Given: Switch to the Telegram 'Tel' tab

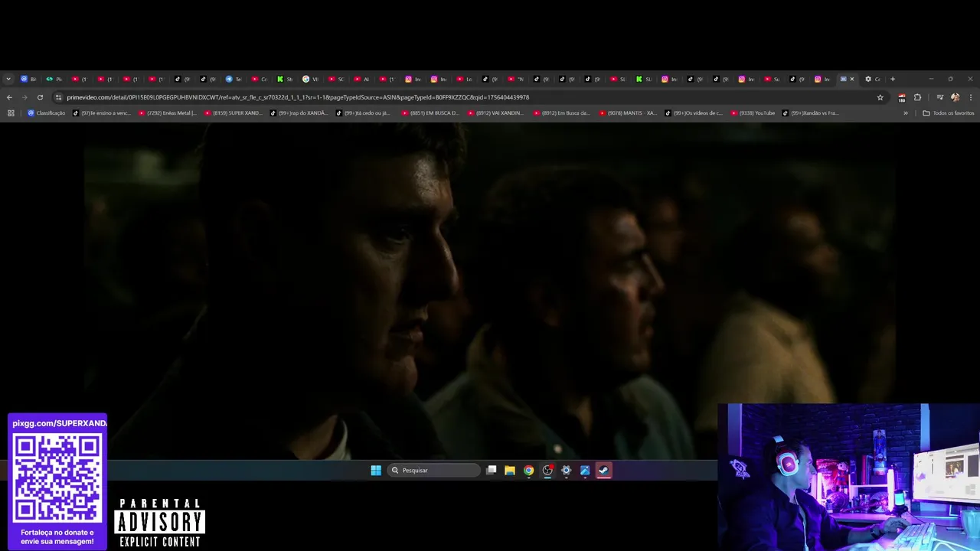Looking at the screenshot, I should click(233, 79).
